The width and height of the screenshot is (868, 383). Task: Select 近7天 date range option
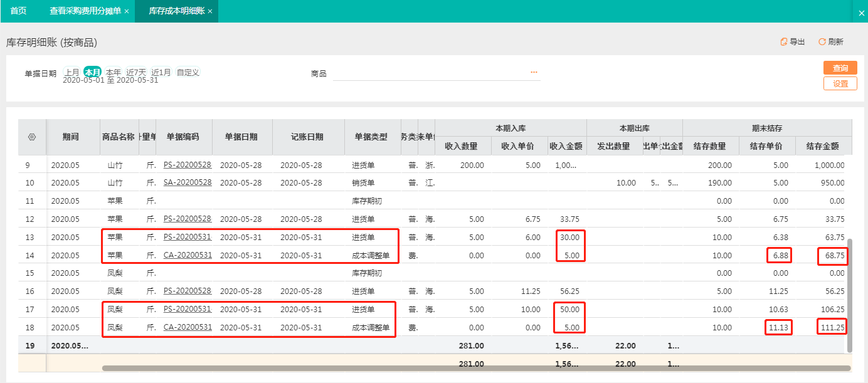coord(135,72)
